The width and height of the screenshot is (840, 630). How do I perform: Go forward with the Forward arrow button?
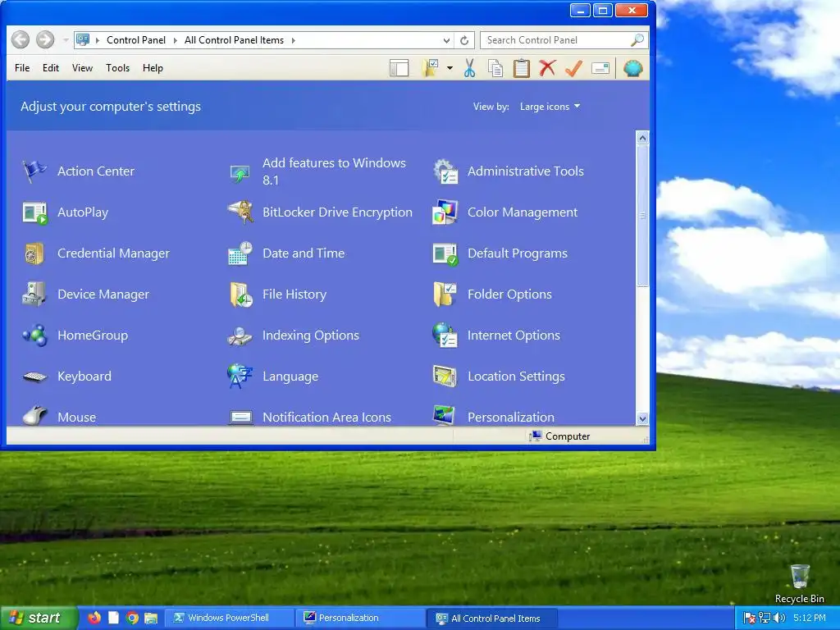point(45,39)
